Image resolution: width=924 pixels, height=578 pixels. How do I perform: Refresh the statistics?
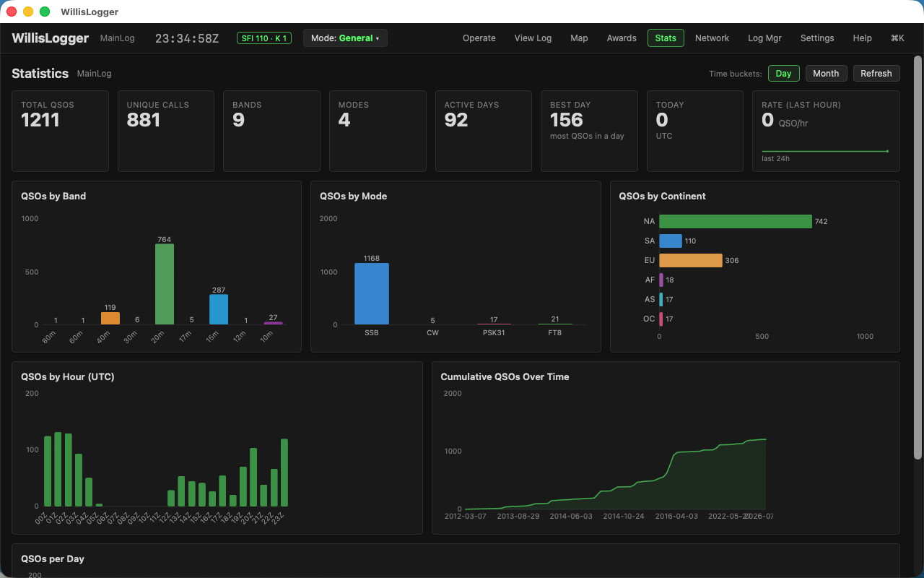pos(876,74)
